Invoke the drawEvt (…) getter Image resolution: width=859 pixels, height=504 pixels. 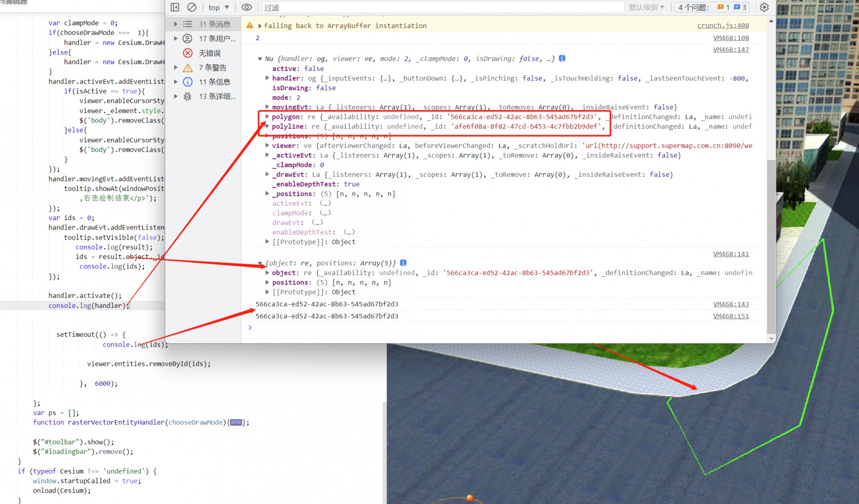pos(317,222)
